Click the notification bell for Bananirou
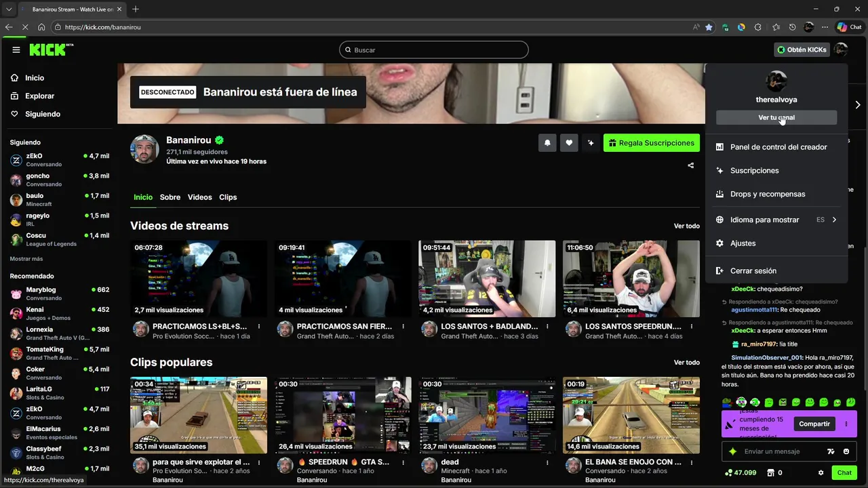This screenshot has width=868, height=488. click(547, 143)
